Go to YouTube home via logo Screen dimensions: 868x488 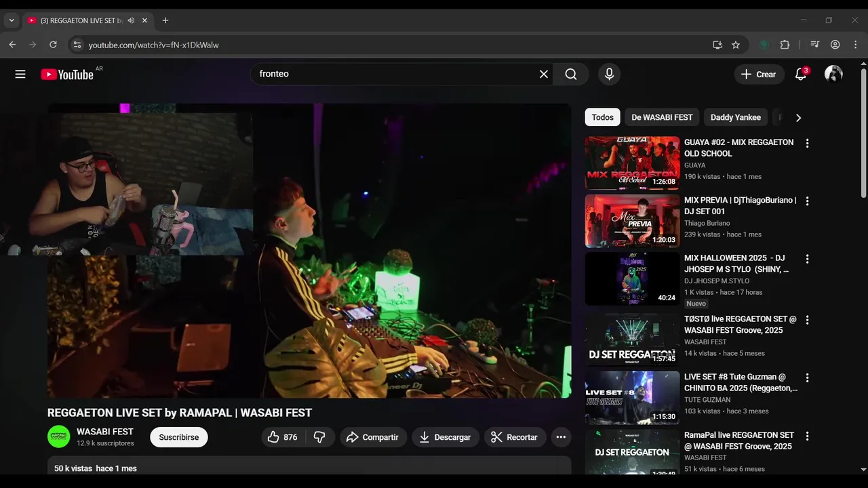[x=66, y=75]
